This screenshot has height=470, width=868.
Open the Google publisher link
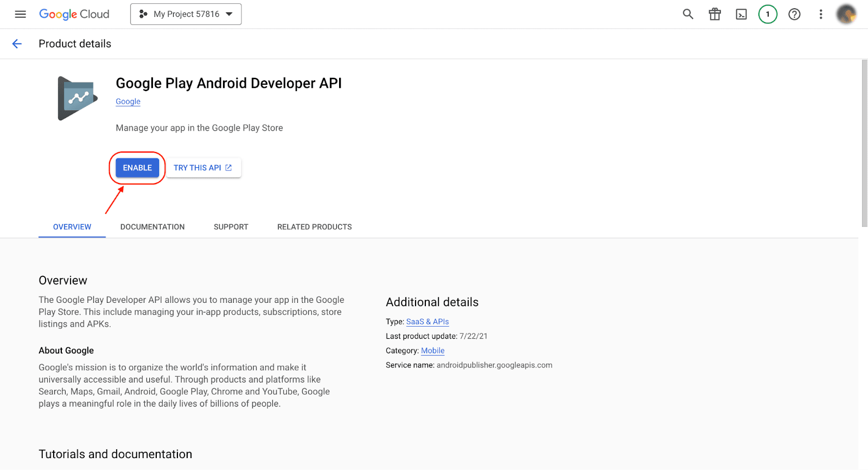click(x=128, y=101)
